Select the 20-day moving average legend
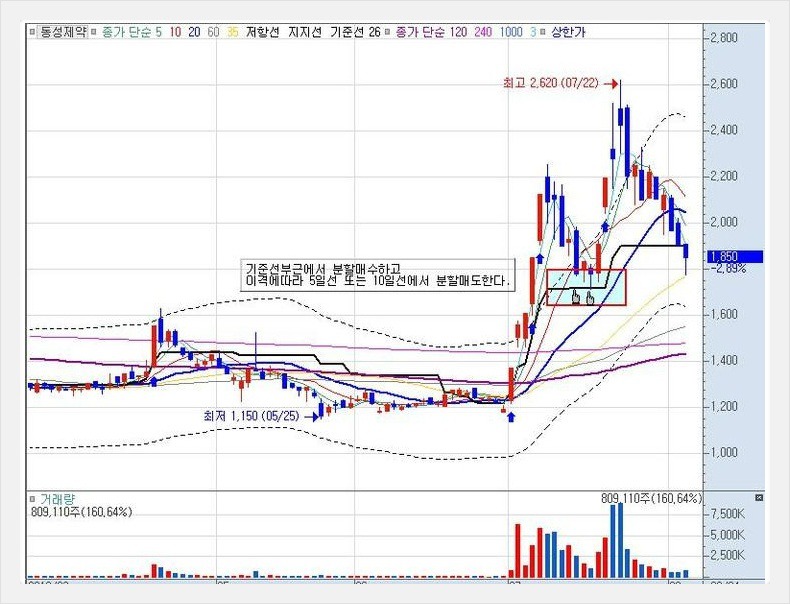The height and width of the screenshot is (604, 790). (195, 32)
